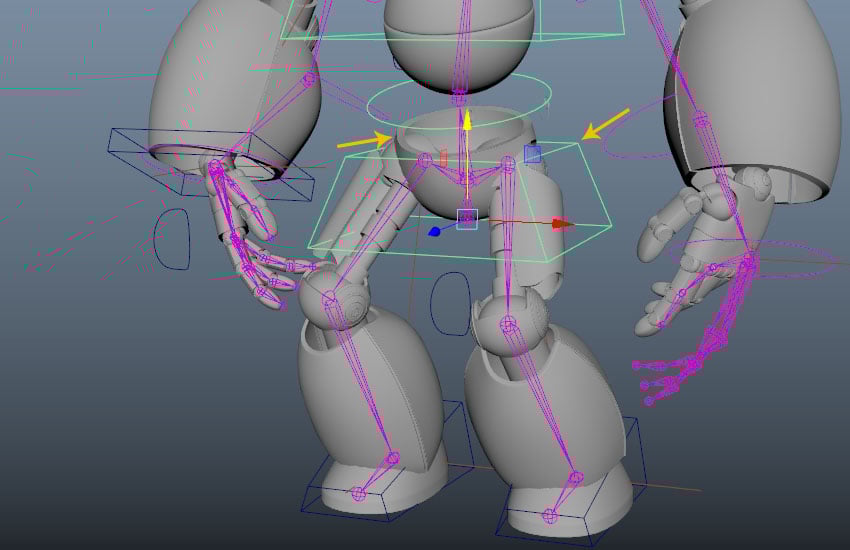Select the green circular waist control curve
This screenshot has height=550, width=850.
(459, 101)
